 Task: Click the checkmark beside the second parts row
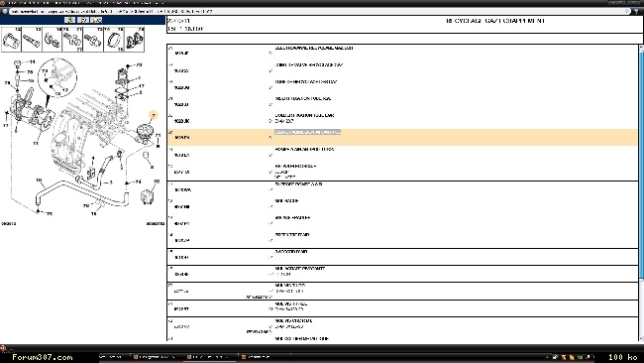pyautogui.click(x=270, y=71)
